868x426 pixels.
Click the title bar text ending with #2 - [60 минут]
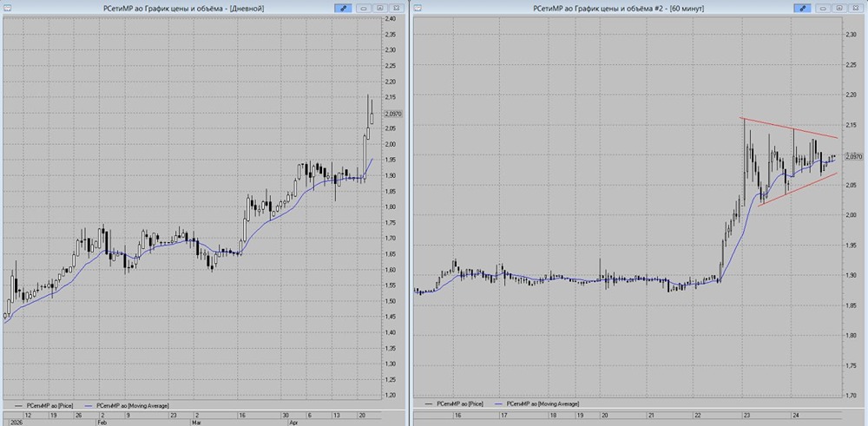point(618,9)
